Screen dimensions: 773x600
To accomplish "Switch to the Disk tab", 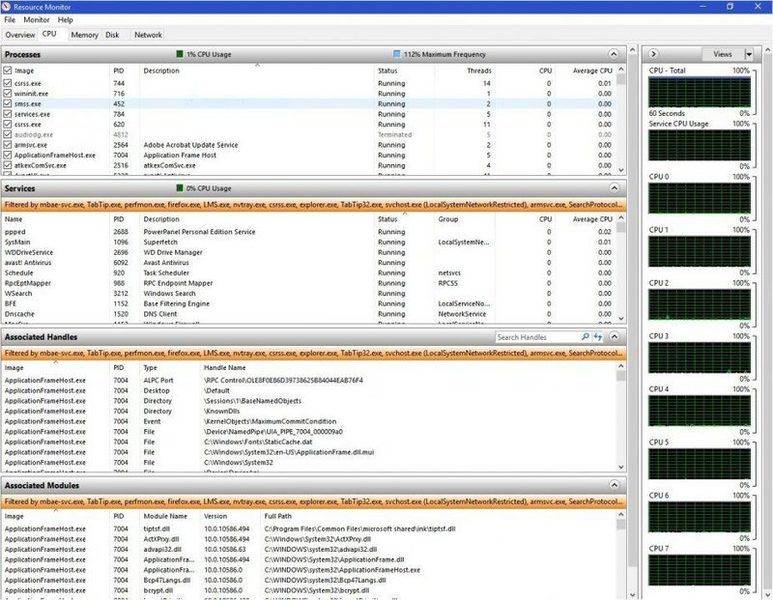I will [112, 35].
